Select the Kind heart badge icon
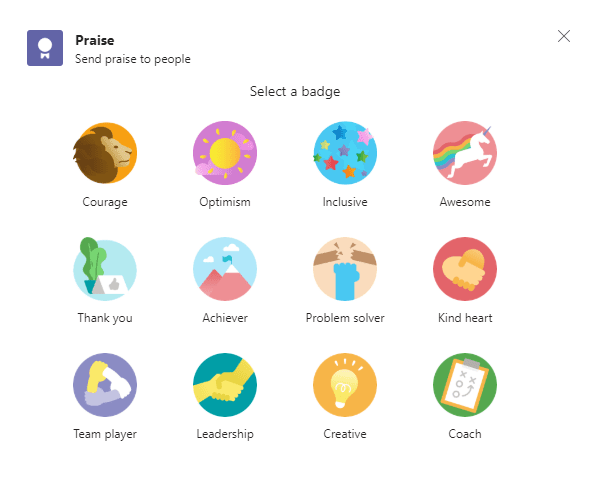 465,269
